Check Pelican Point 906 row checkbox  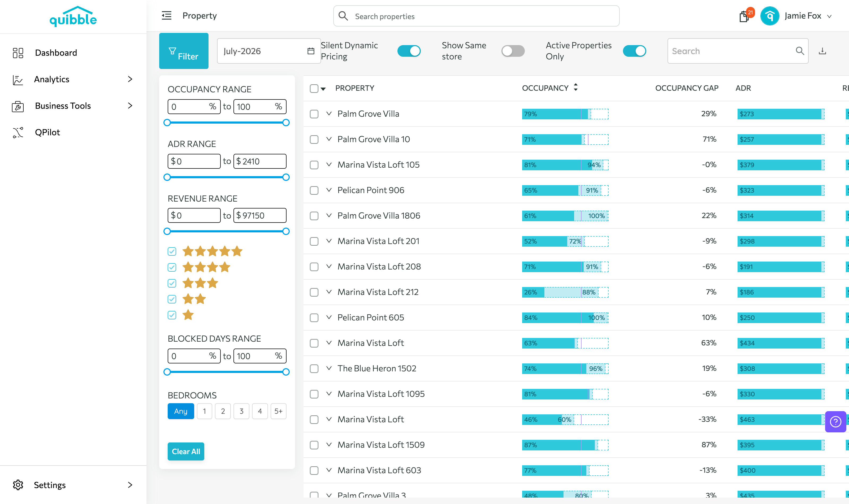(x=314, y=190)
